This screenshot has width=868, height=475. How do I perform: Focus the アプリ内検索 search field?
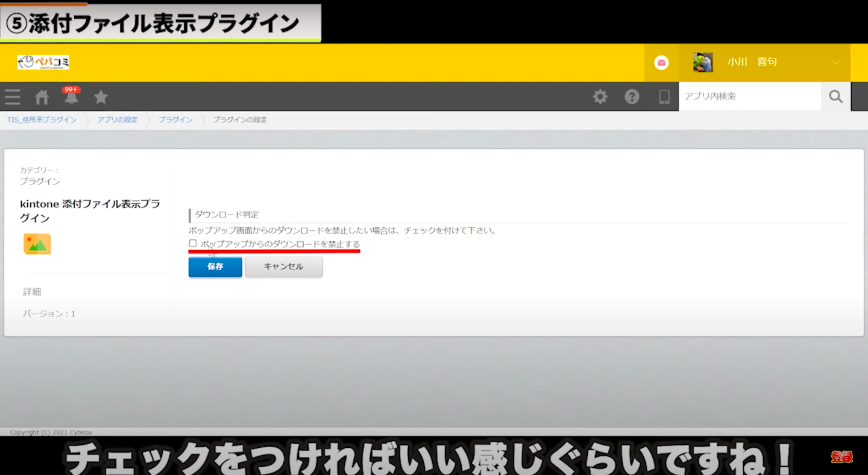pos(749,96)
